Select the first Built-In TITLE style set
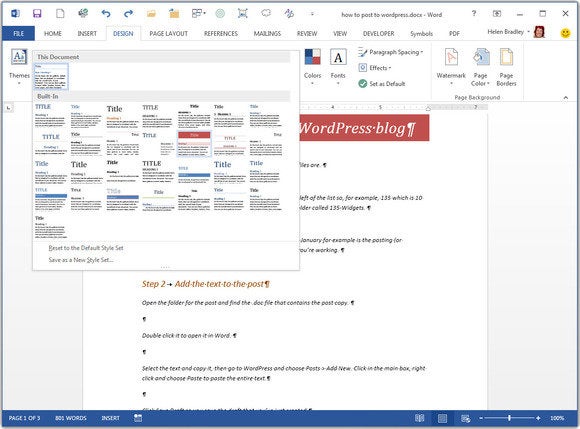580x429 pixels. 51,116
